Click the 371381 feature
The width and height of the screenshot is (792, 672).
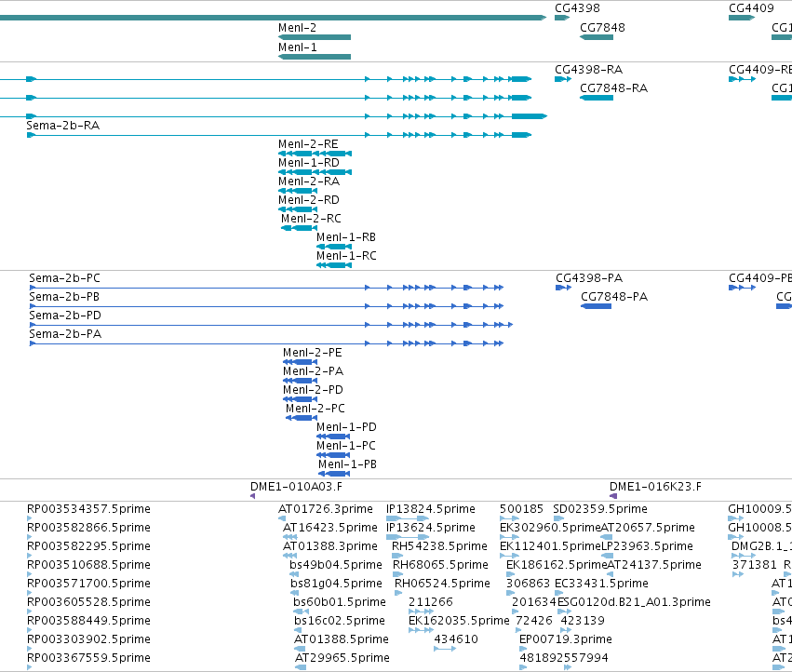(x=737, y=574)
